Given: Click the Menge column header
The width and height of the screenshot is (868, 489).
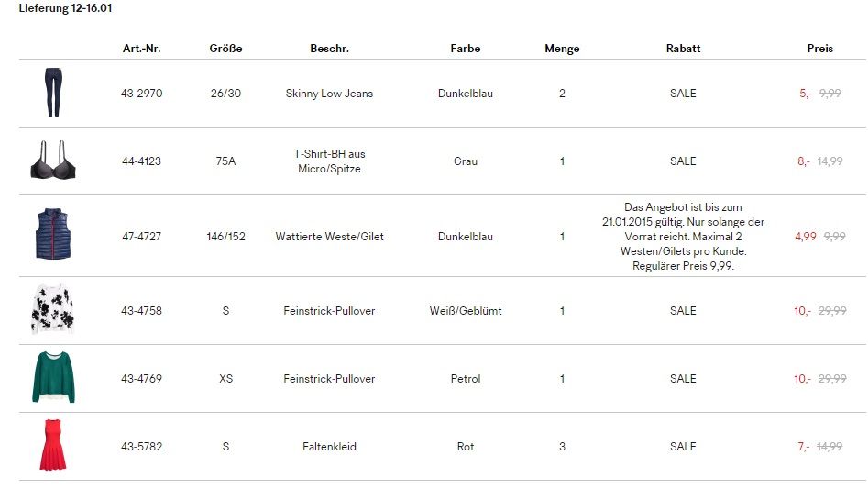Looking at the screenshot, I should point(562,49).
